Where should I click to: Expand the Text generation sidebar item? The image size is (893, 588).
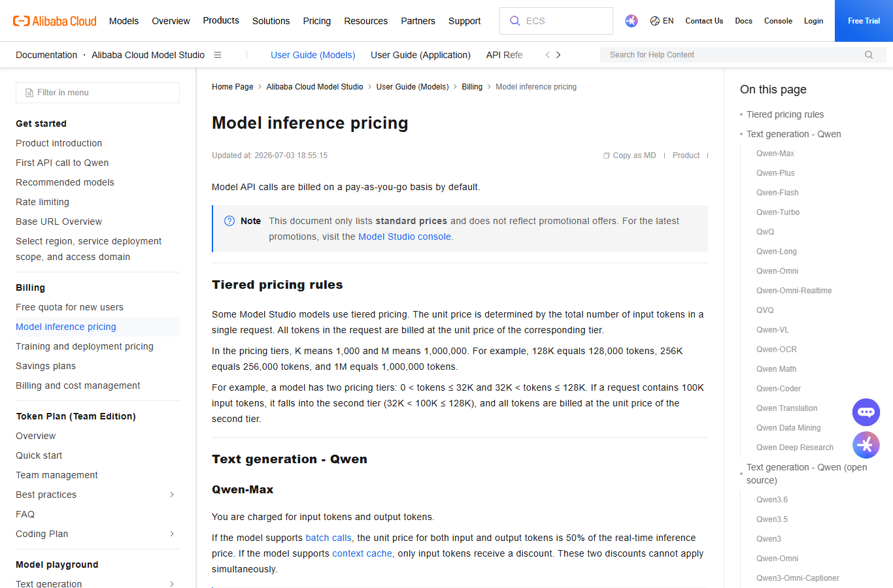coord(172,584)
